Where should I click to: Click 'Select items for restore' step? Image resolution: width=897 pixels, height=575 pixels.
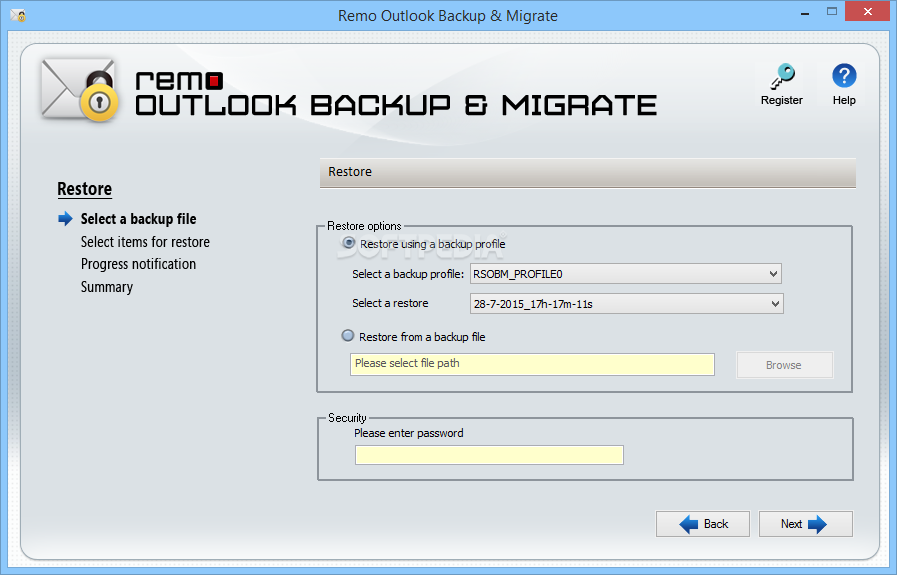click(145, 242)
